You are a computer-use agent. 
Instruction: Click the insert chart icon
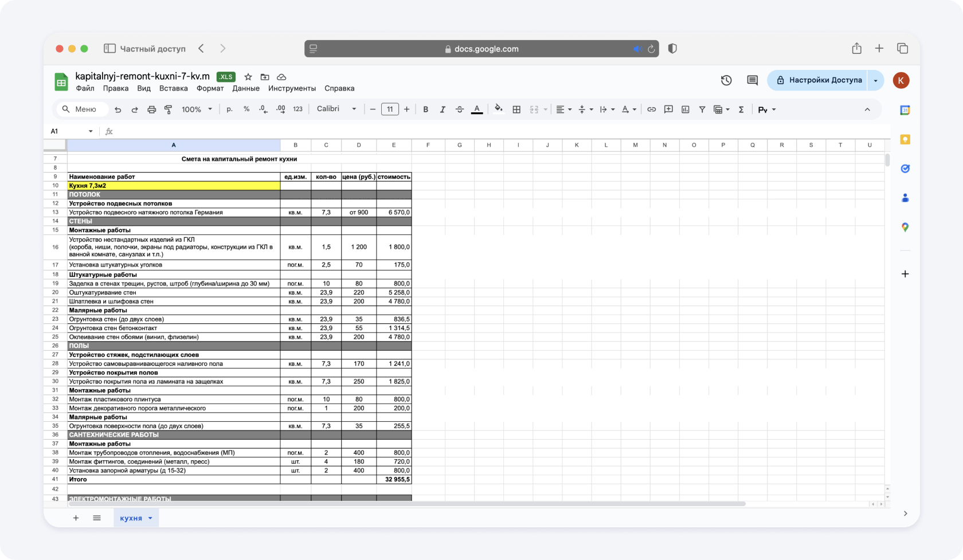(x=685, y=109)
